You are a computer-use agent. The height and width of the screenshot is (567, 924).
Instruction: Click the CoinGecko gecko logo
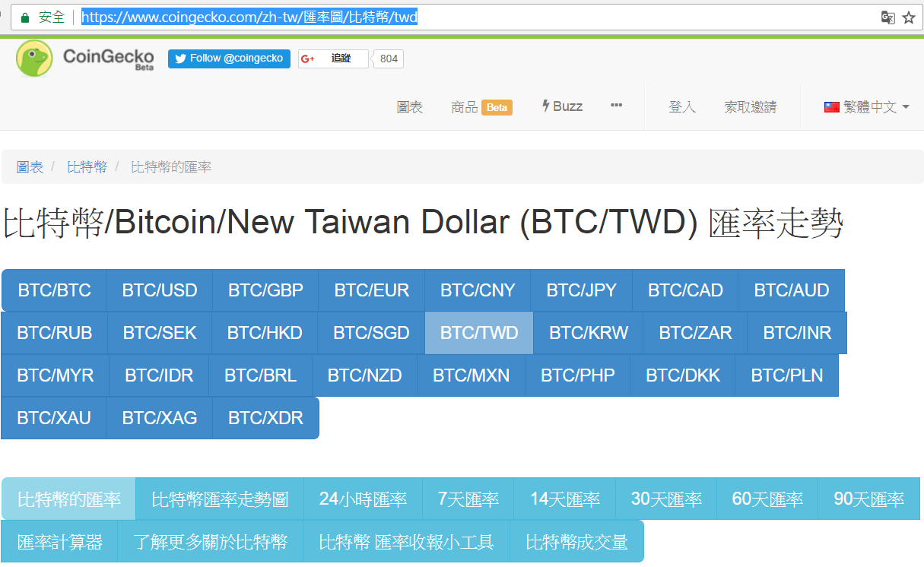pyautogui.click(x=33, y=59)
